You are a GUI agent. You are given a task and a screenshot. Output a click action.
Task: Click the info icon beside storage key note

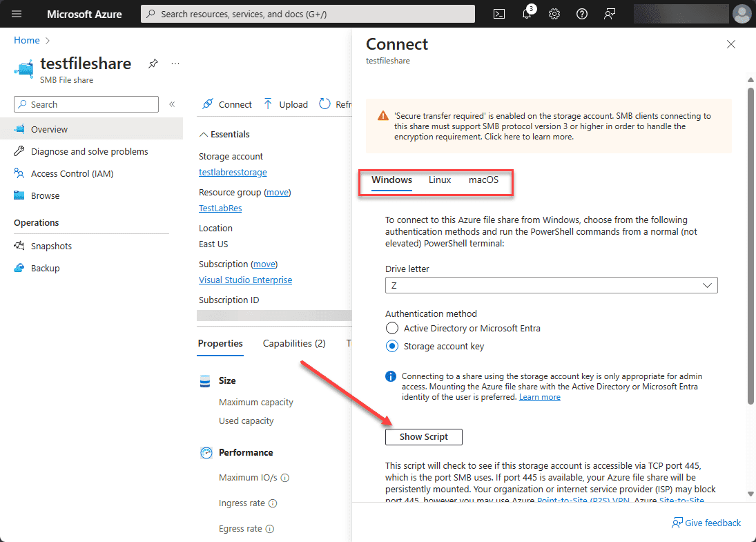391,376
